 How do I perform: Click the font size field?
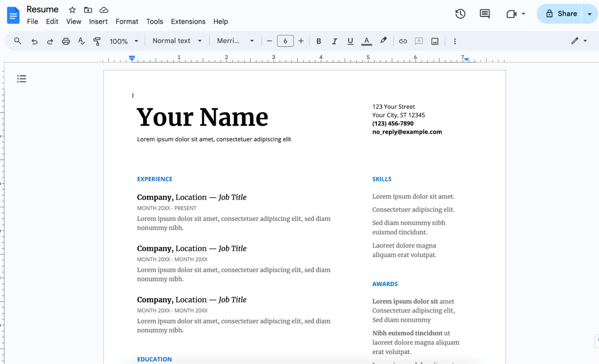pos(285,41)
